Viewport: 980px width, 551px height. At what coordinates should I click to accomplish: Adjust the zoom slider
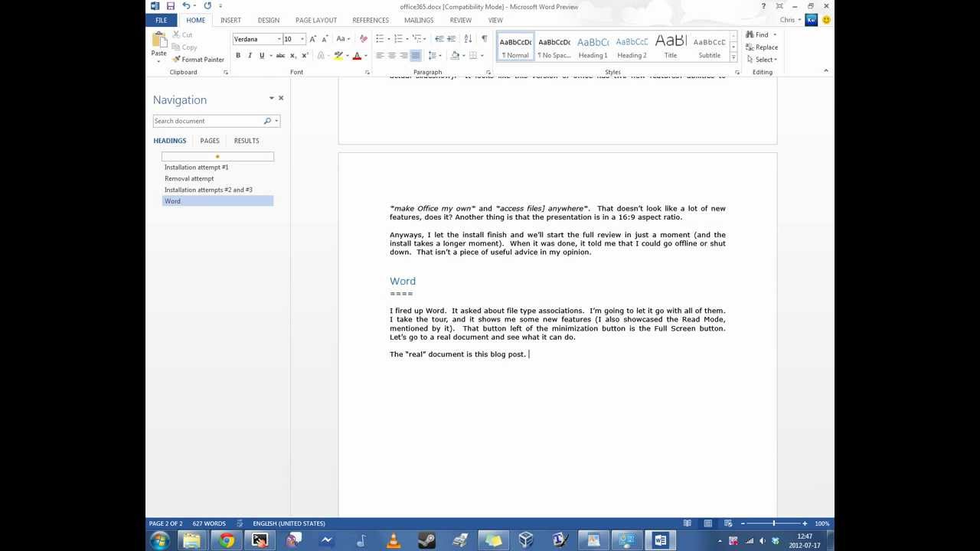coord(774,523)
